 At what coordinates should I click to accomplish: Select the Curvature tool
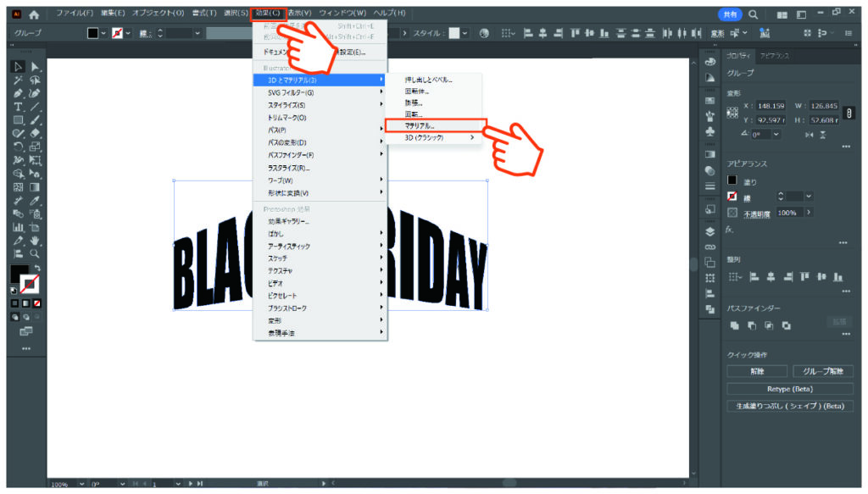tap(35, 93)
